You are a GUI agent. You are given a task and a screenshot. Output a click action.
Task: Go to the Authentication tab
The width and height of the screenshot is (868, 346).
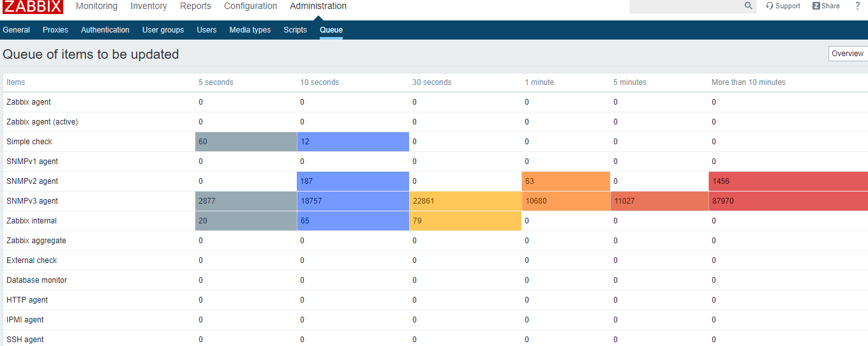pyautogui.click(x=105, y=30)
